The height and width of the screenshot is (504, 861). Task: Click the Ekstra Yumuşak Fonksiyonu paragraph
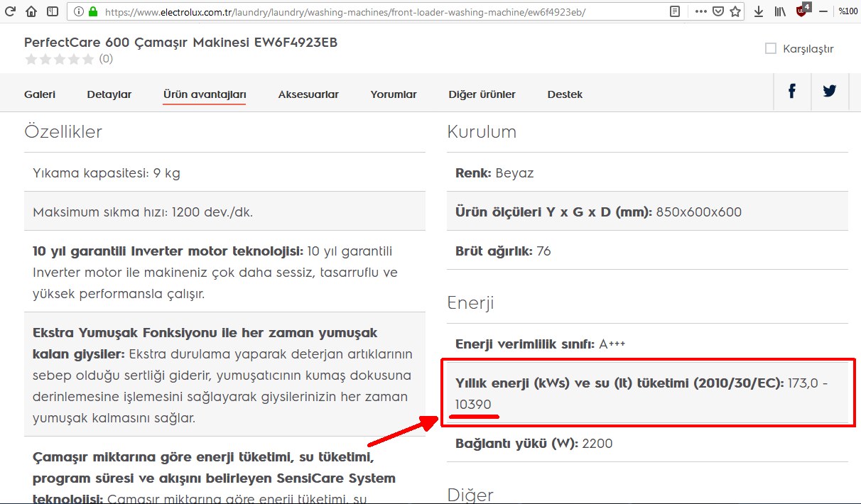coord(224,375)
